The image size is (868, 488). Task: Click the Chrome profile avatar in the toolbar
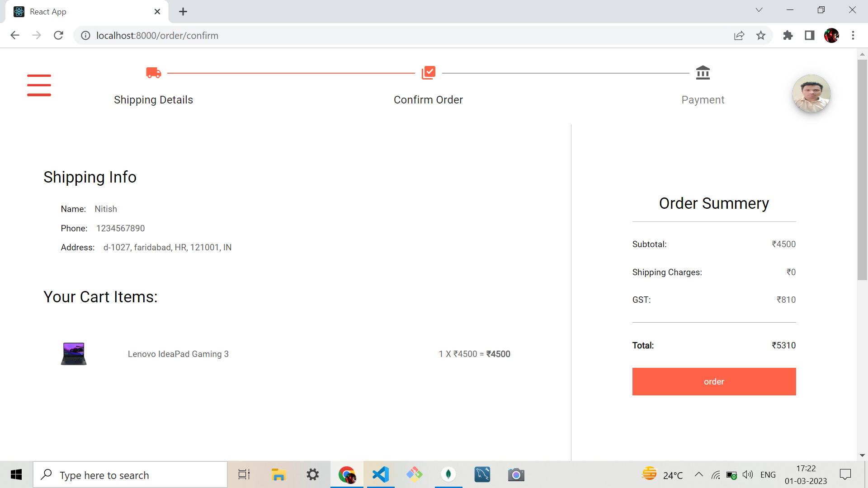(832, 35)
